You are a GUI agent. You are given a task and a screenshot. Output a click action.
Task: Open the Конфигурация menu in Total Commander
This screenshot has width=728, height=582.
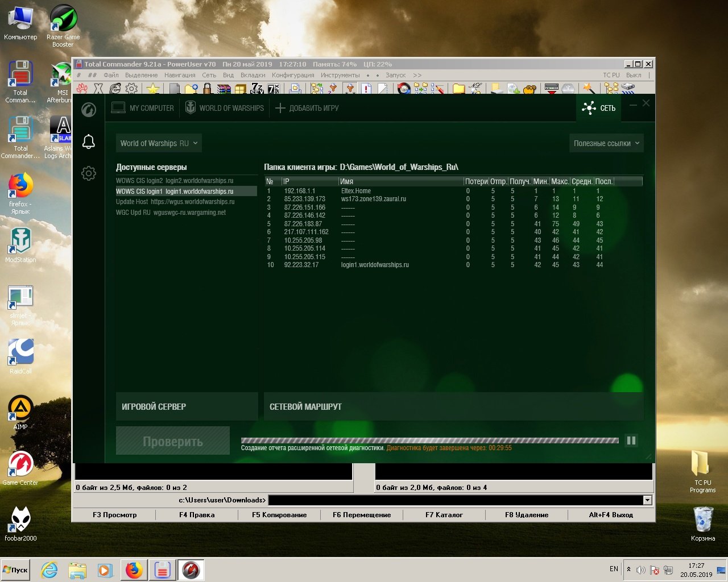point(293,75)
